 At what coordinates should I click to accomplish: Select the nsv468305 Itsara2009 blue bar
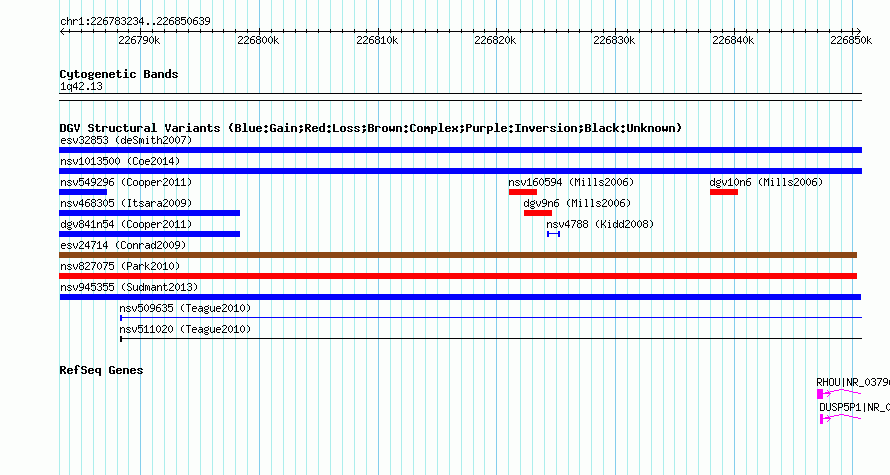(149, 213)
